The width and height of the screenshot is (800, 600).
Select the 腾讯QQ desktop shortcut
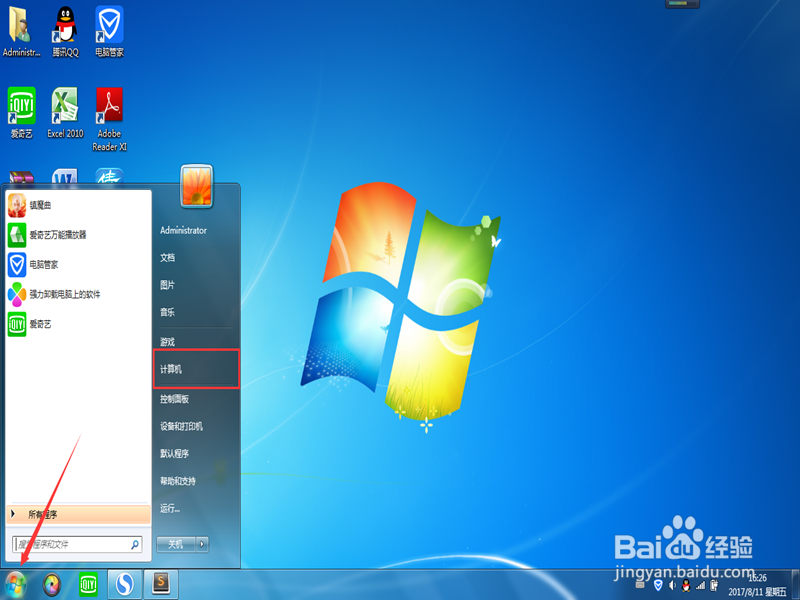tap(65, 32)
